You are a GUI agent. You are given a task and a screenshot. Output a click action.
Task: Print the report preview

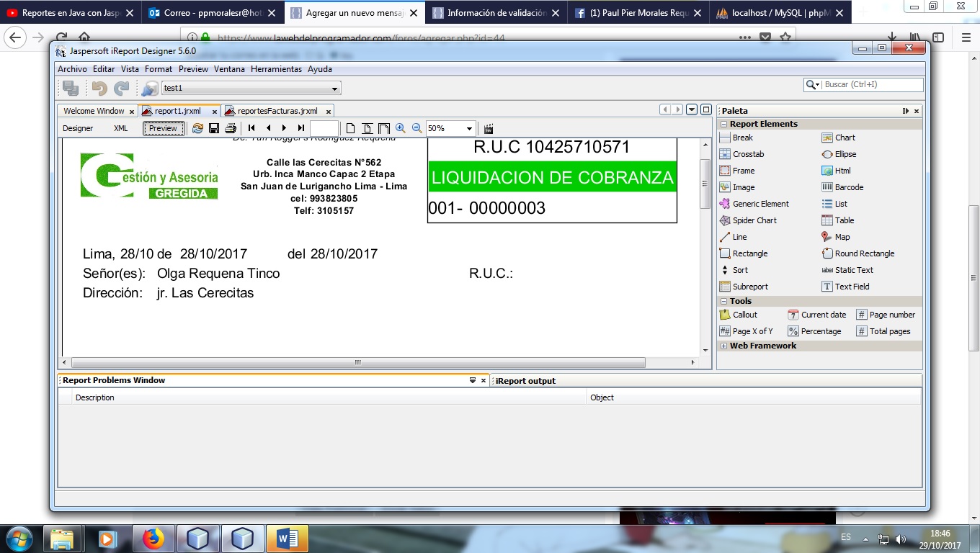tap(231, 128)
